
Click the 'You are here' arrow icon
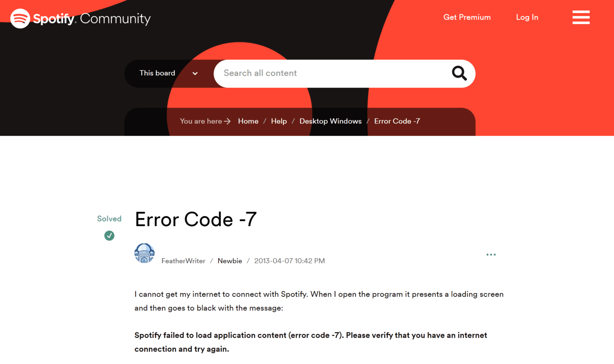(x=227, y=121)
